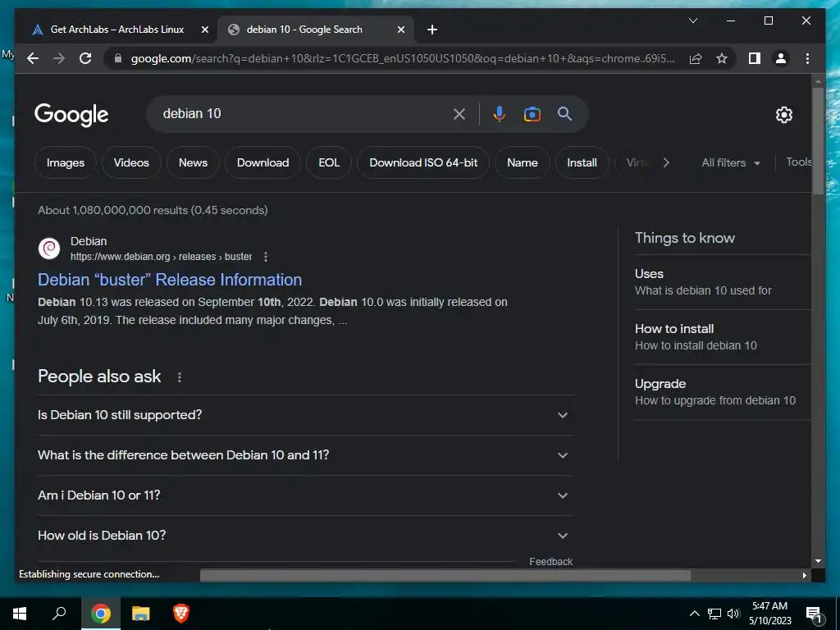This screenshot has height=630, width=840.
Task: Click the Debian swirl favicon in the result
Action: pos(49,249)
